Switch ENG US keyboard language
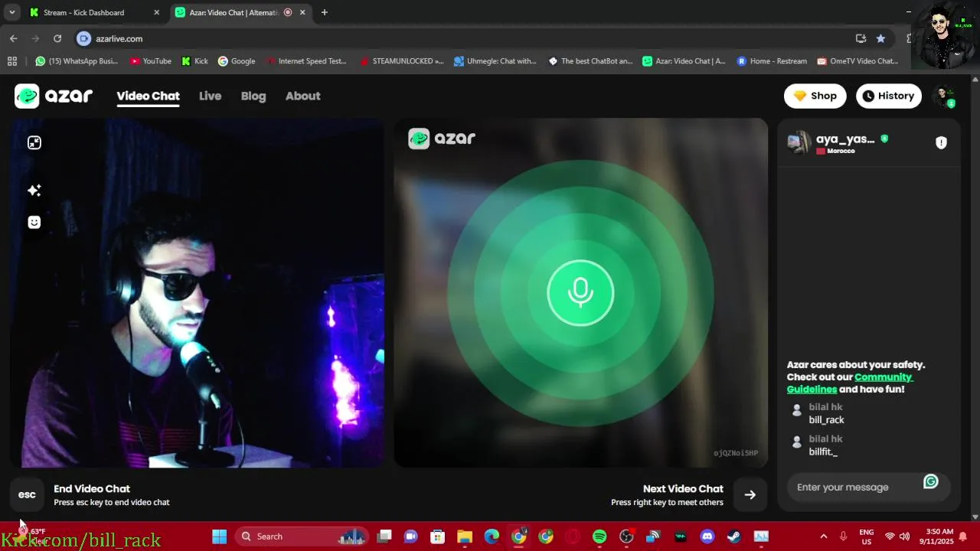Viewport: 980px width, 551px height. pos(867,536)
